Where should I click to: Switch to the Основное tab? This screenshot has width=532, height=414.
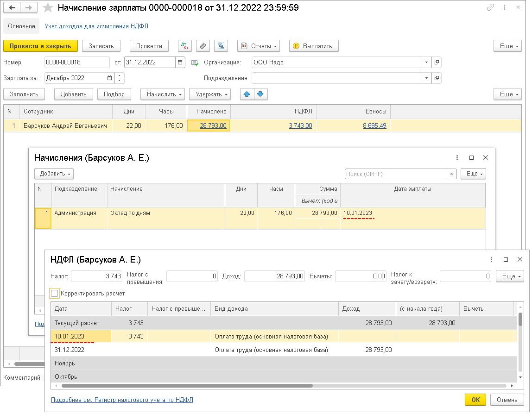click(x=21, y=26)
